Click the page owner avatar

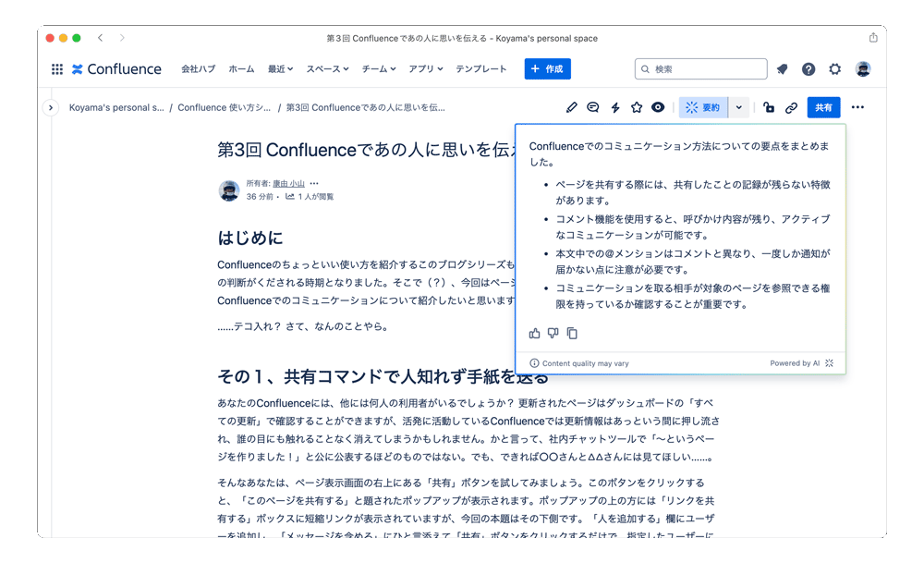(229, 190)
